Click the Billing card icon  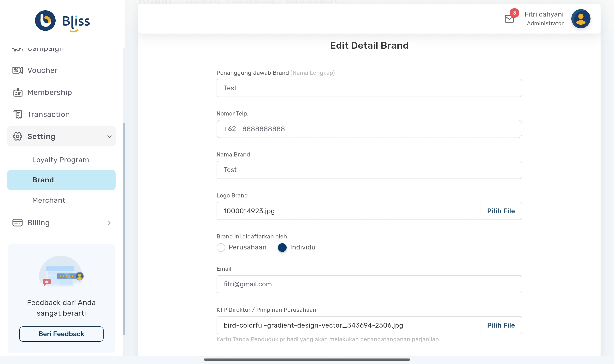tap(18, 223)
